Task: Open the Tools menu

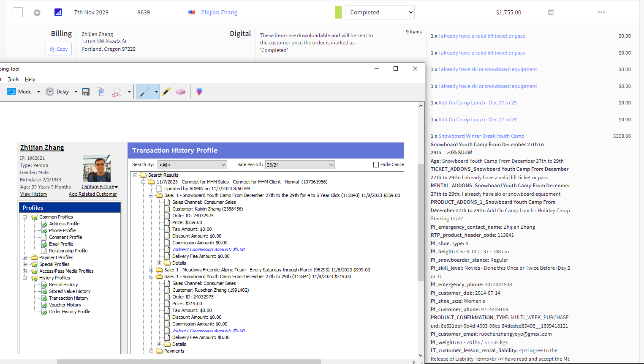Action: point(13,79)
